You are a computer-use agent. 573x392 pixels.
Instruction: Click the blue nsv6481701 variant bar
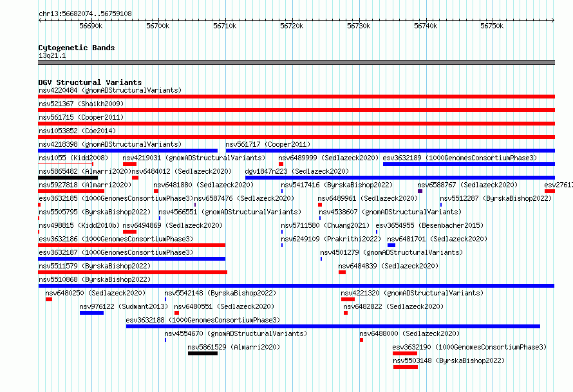pyautogui.click(x=391, y=245)
